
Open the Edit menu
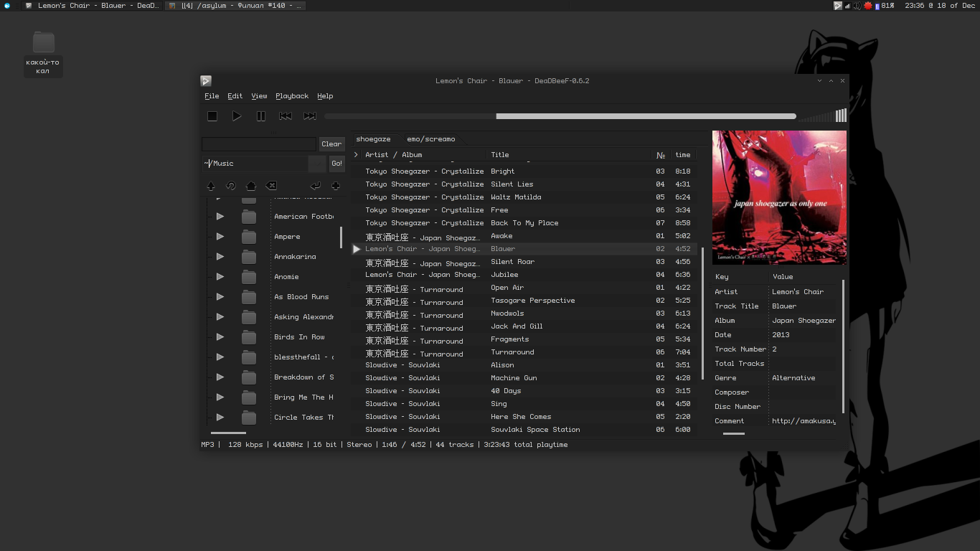click(x=235, y=96)
